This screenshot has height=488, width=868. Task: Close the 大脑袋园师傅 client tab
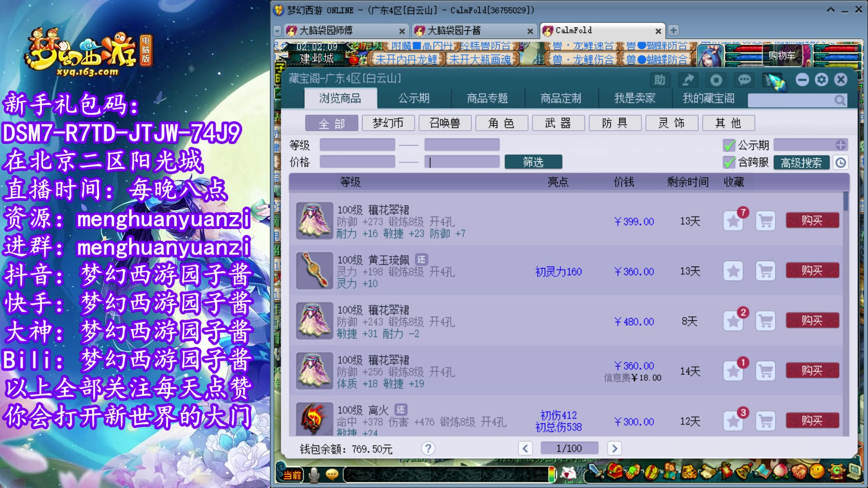(401, 31)
